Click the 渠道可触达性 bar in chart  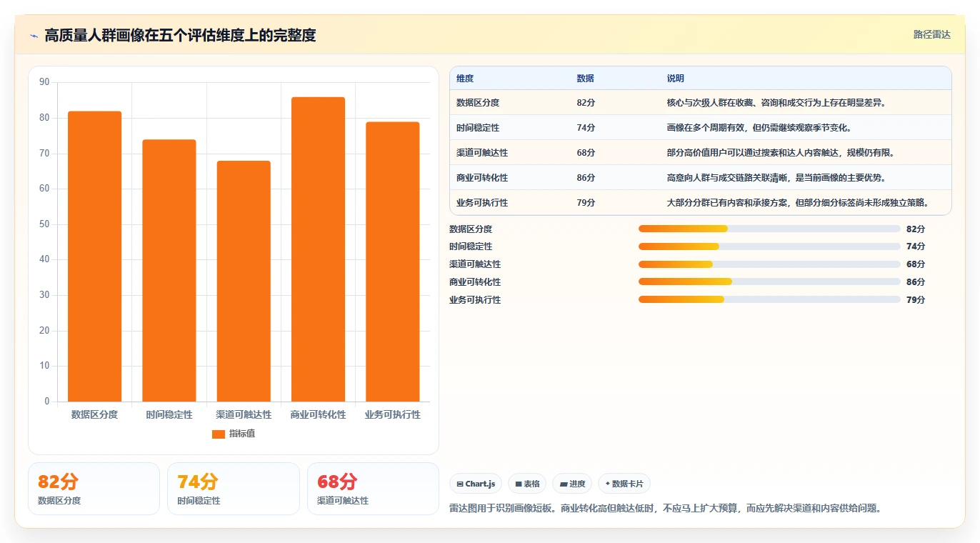(244, 282)
